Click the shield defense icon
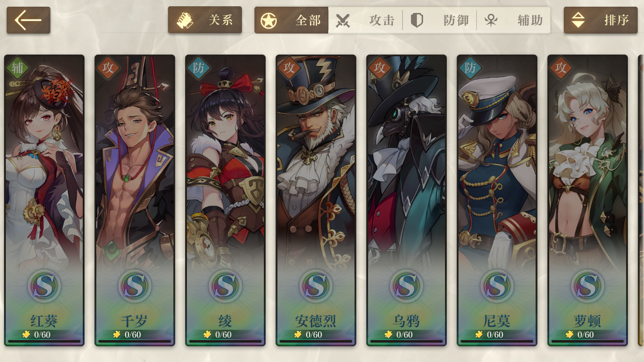 417,21
